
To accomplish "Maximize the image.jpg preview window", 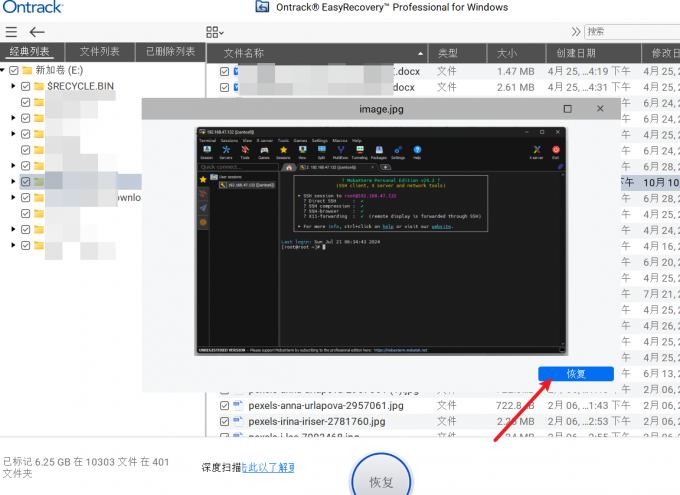I will (x=567, y=109).
